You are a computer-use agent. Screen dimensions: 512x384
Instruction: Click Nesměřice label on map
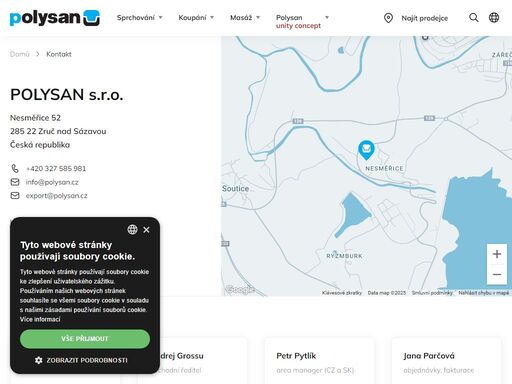coord(384,169)
